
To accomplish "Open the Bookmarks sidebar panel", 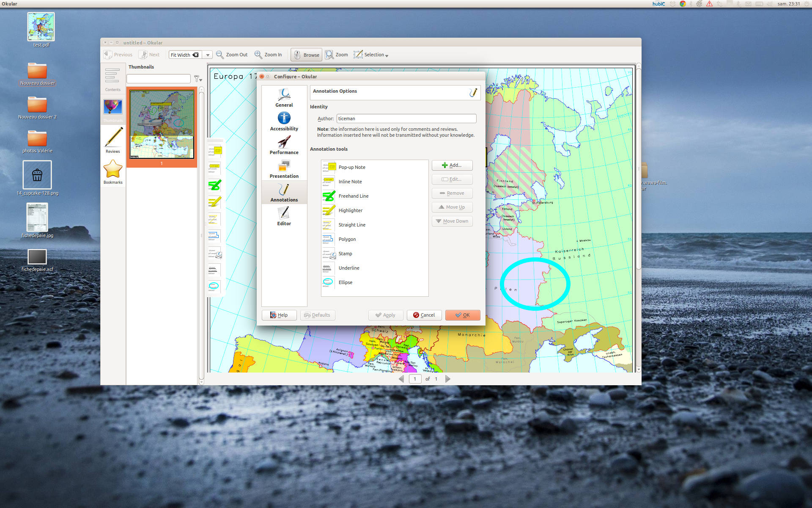I will (x=113, y=172).
